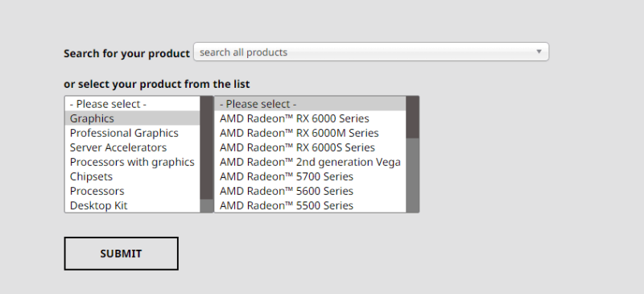Select the Processors category entry
The height and width of the screenshot is (294, 644).
132,191
